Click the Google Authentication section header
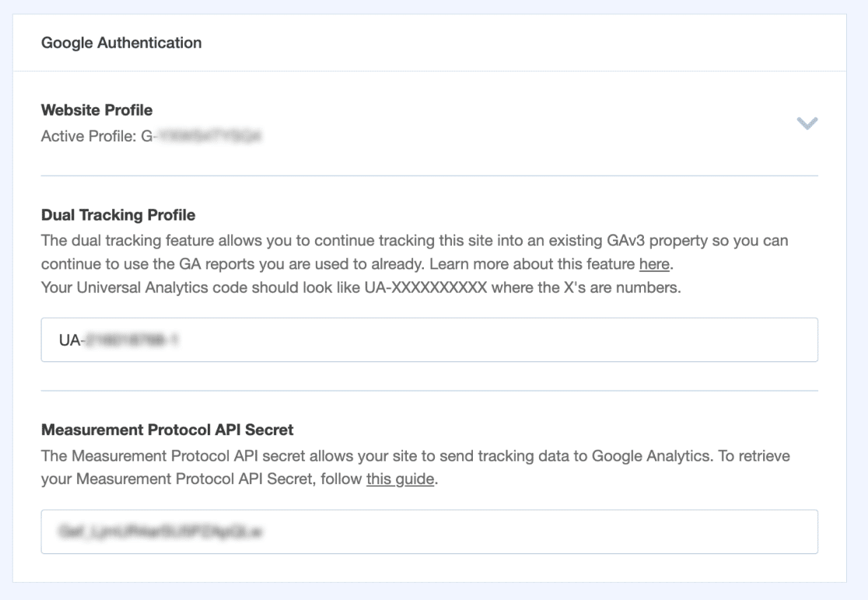Viewport: 868px width, 600px height. pos(121,43)
